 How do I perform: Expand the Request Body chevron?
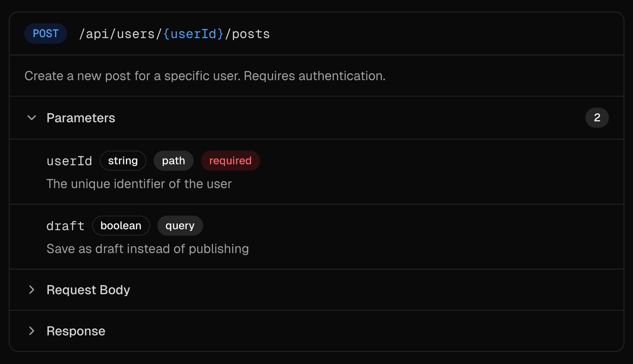coord(32,290)
